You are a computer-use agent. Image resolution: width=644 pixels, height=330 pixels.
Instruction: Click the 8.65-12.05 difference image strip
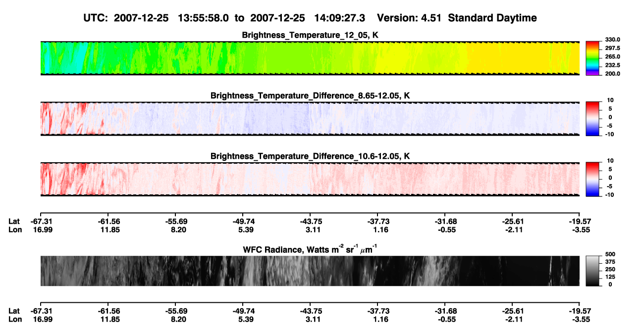point(310,119)
